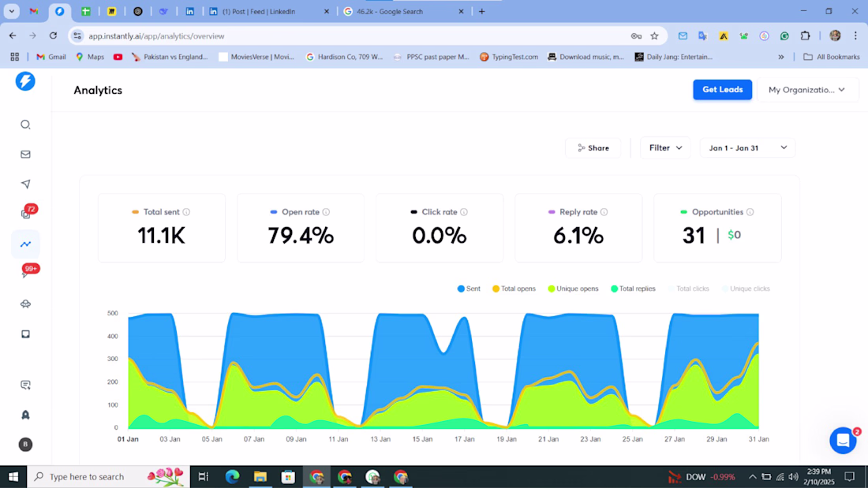This screenshot has width=868, height=488.
Task: Open the Chrome tab search dropdown arrow
Action: (11, 11)
